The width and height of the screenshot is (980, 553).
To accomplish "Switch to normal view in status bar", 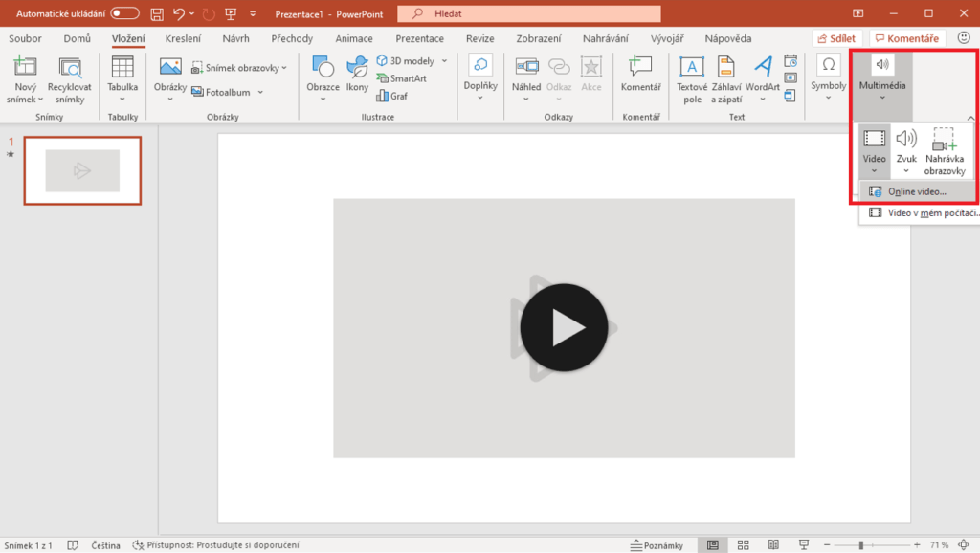I will (713, 545).
